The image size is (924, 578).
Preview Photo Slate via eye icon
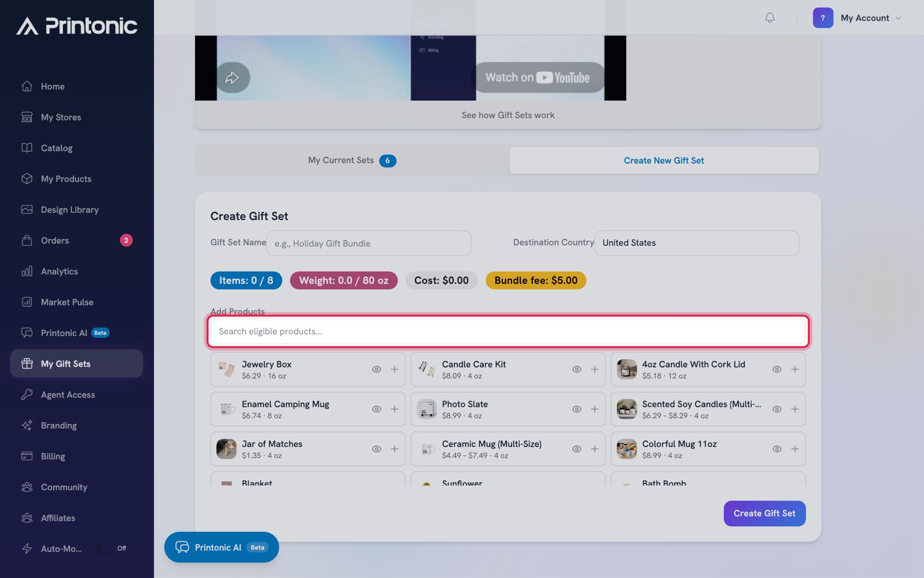tap(577, 409)
